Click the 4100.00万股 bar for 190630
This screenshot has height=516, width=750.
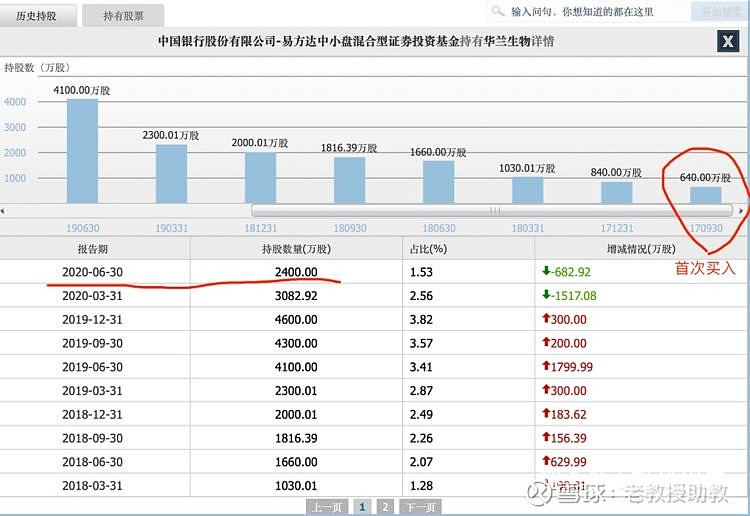point(82,150)
